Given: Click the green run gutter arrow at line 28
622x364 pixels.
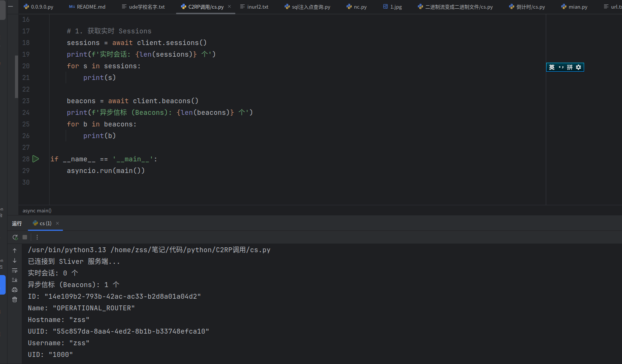Looking at the screenshot, I should tap(36, 159).
